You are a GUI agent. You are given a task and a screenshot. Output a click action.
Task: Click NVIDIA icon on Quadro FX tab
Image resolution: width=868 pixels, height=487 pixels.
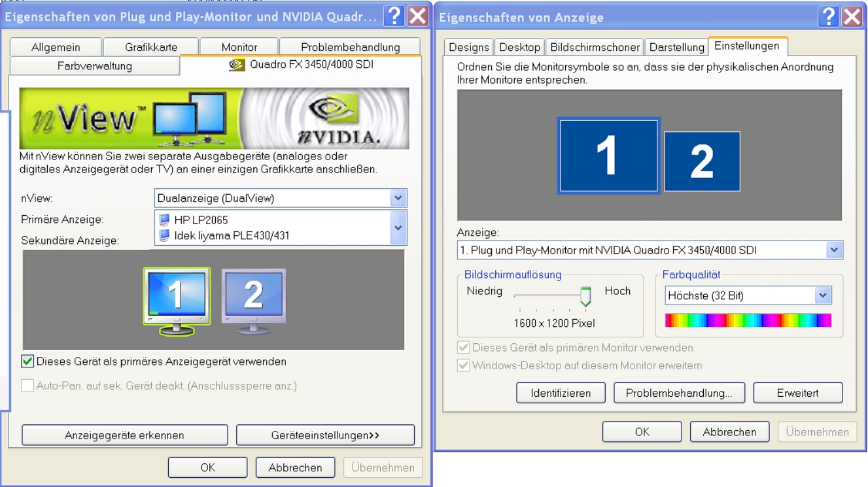point(237,65)
